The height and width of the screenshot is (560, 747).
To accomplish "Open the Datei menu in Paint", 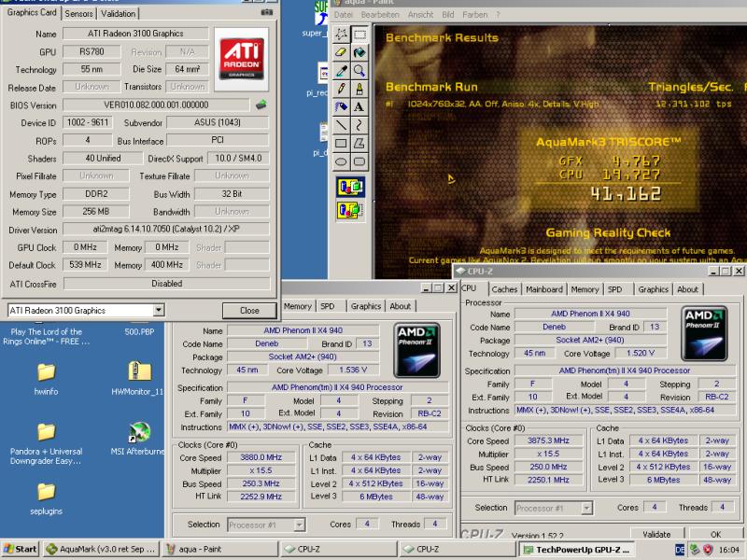I will point(343,15).
